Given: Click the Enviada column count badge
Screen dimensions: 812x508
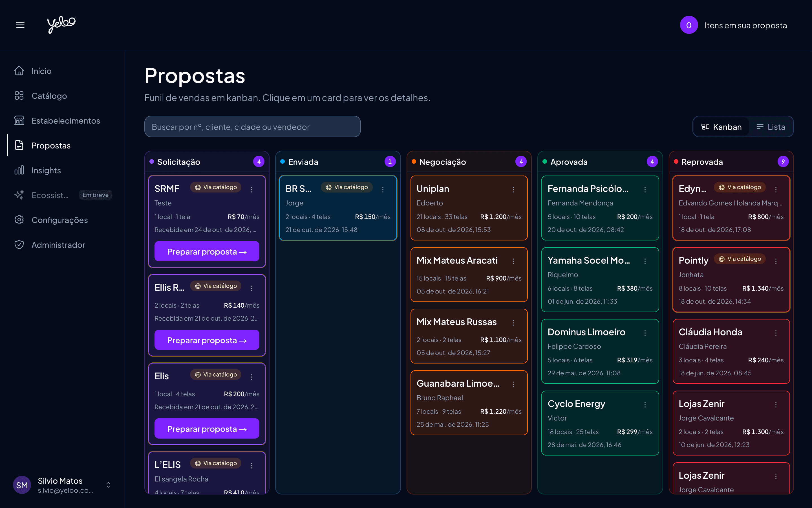Looking at the screenshot, I should click(390, 162).
